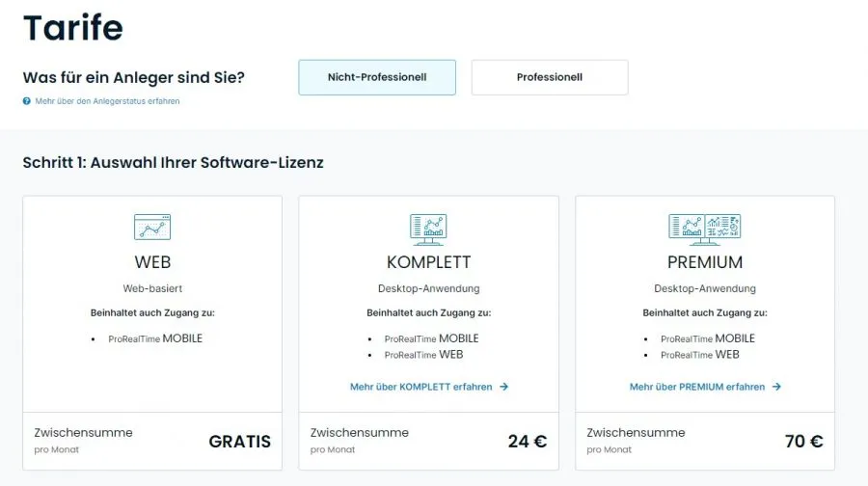Open Mehr über KOMPLETT erfahren link
868x486 pixels.
tap(420, 387)
